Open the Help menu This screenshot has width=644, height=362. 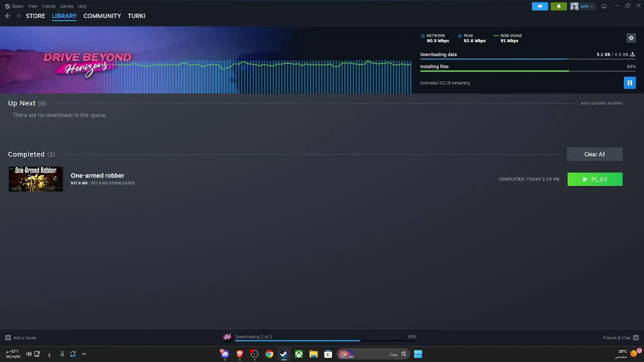point(82,6)
